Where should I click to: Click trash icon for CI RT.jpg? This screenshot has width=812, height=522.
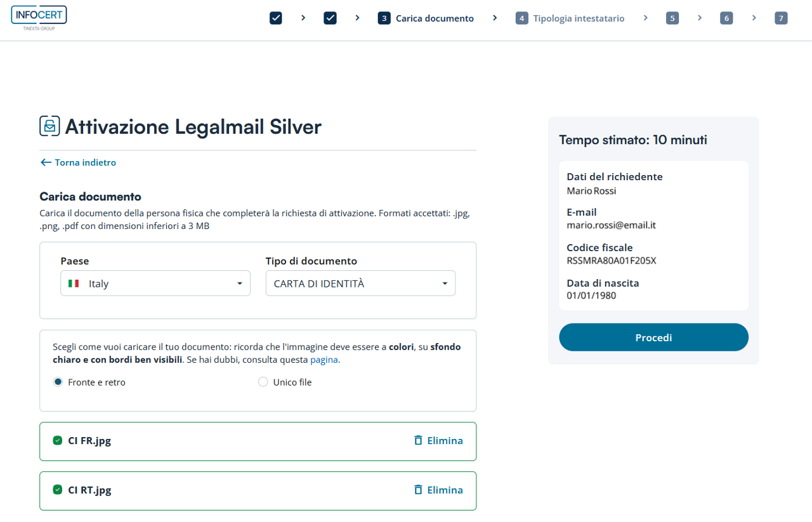(x=418, y=490)
